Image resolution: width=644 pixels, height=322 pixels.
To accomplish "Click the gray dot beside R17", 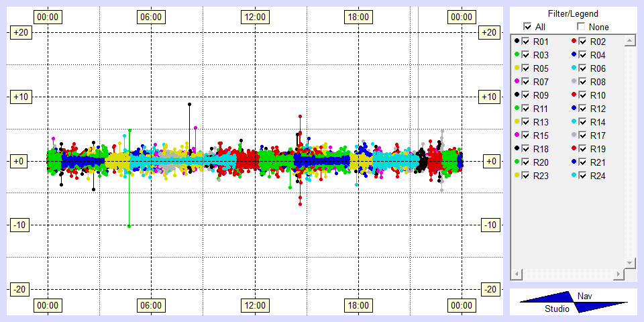I will pos(574,136).
